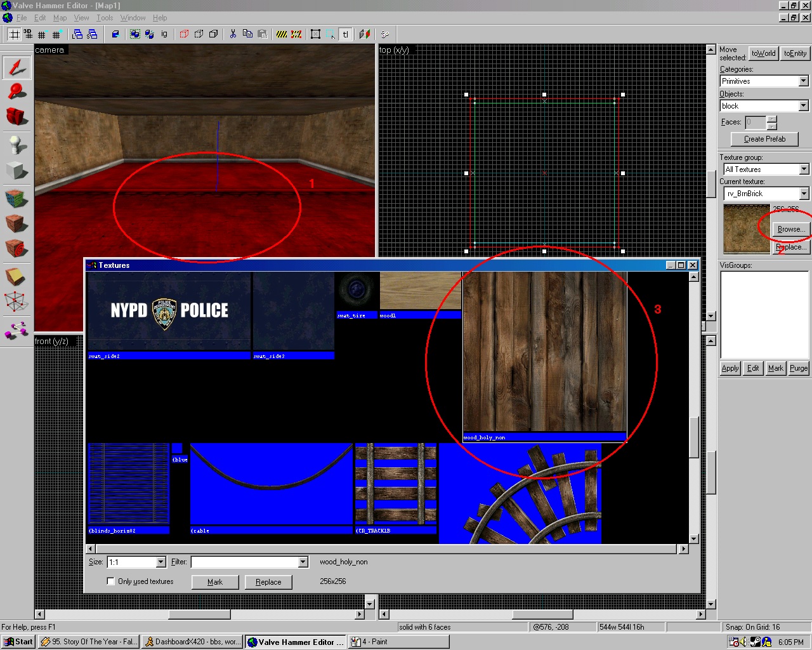
Task: Toggle the grid display icon
Action: coord(13,34)
